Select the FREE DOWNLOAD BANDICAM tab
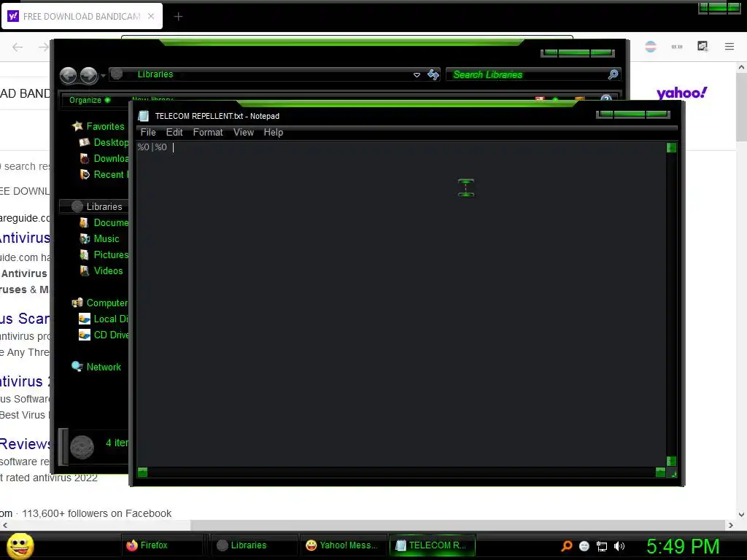 pyautogui.click(x=82, y=16)
